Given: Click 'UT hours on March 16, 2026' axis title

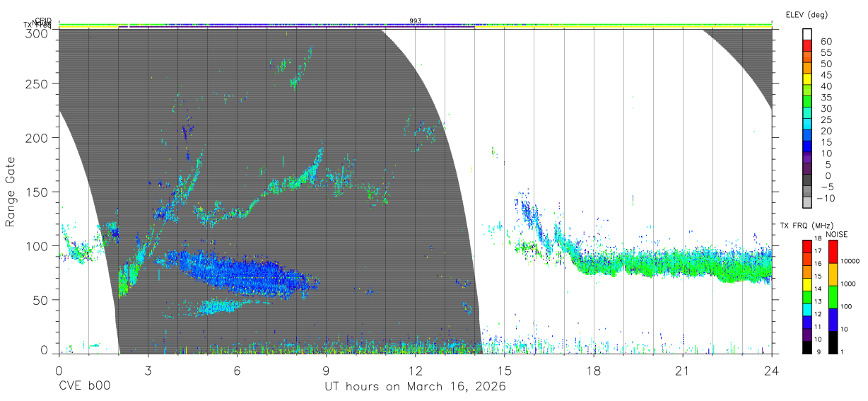Looking at the screenshot, I should coord(415,387).
